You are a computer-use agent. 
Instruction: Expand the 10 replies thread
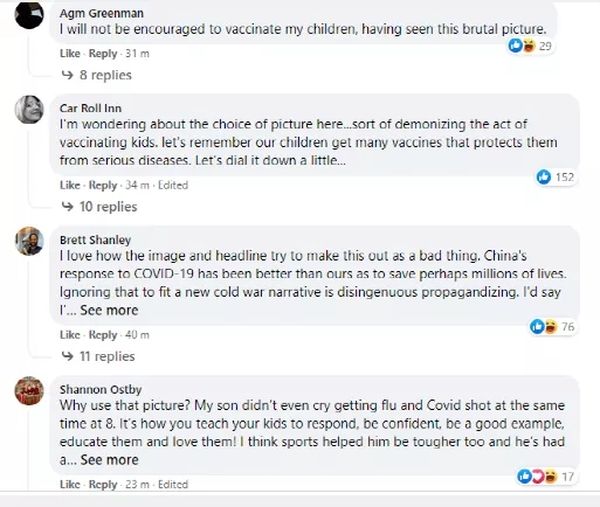106,207
